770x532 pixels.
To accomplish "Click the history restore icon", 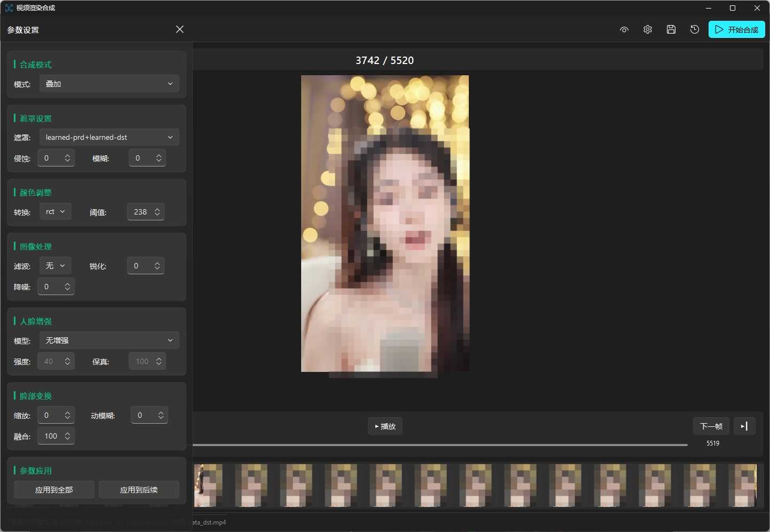I will pyautogui.click(x=694, y=30).
